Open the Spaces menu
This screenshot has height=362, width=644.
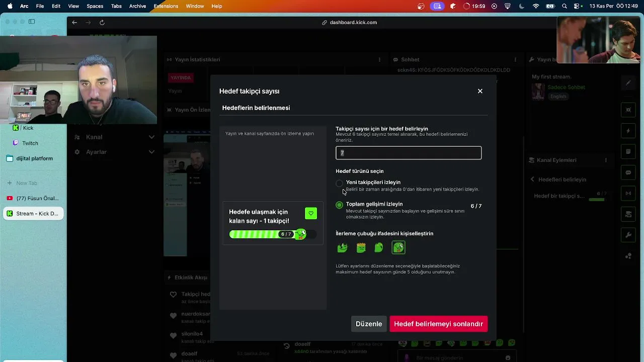(95, 6)
